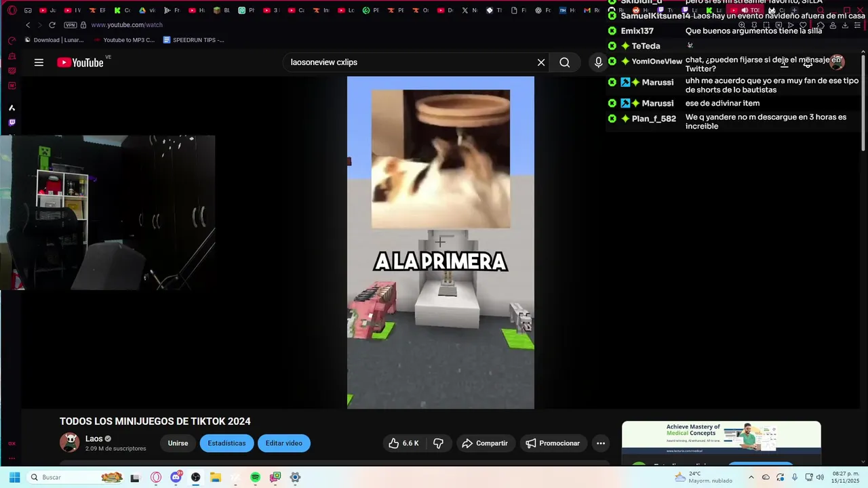Image resolution: width=868 pixels, height=488 pixels.
Task: Open the Windows Start menu
Action: [x=14, y=477]
